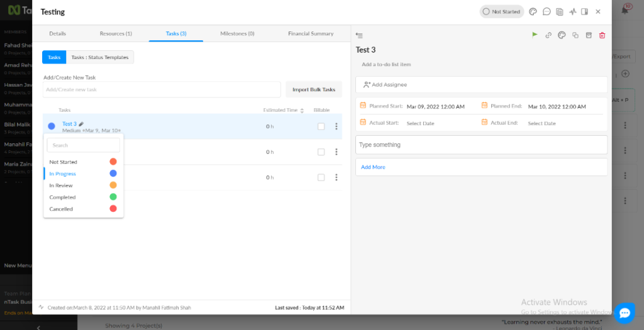Click the red delete trash icon

tap(602, 35)
